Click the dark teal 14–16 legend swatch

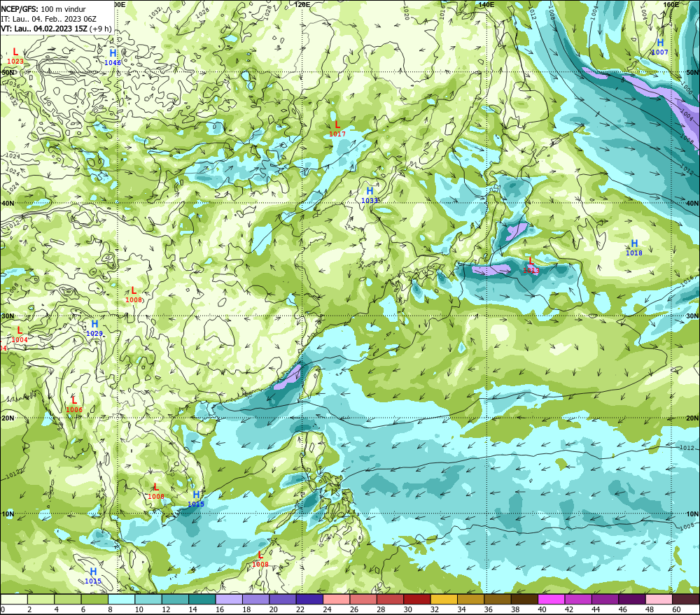tap(202, 599)
